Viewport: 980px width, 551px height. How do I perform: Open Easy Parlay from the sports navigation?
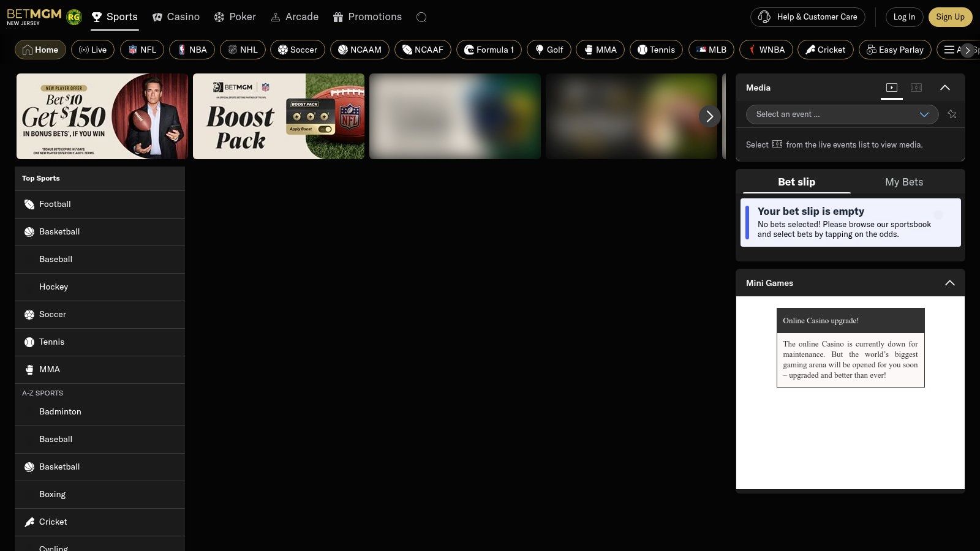[x=895, y=50]
